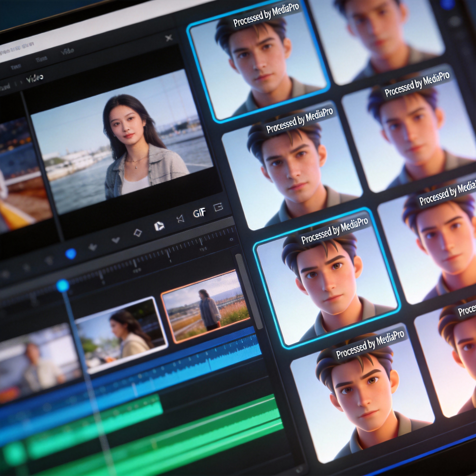Open the top Vide tab label
This screenshot has width=476, height=476.
point(67,51)
